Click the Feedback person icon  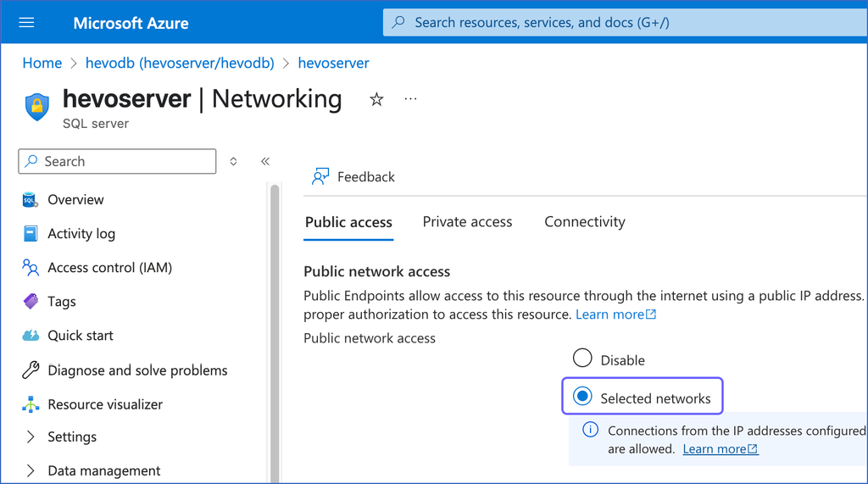(x=320, y=176)
